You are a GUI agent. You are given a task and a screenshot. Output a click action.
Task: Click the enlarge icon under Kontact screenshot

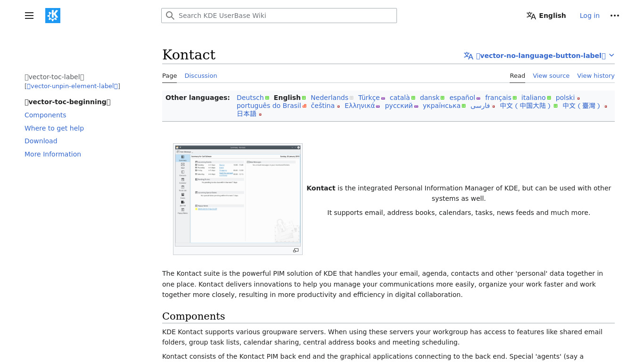click(296, 250)
